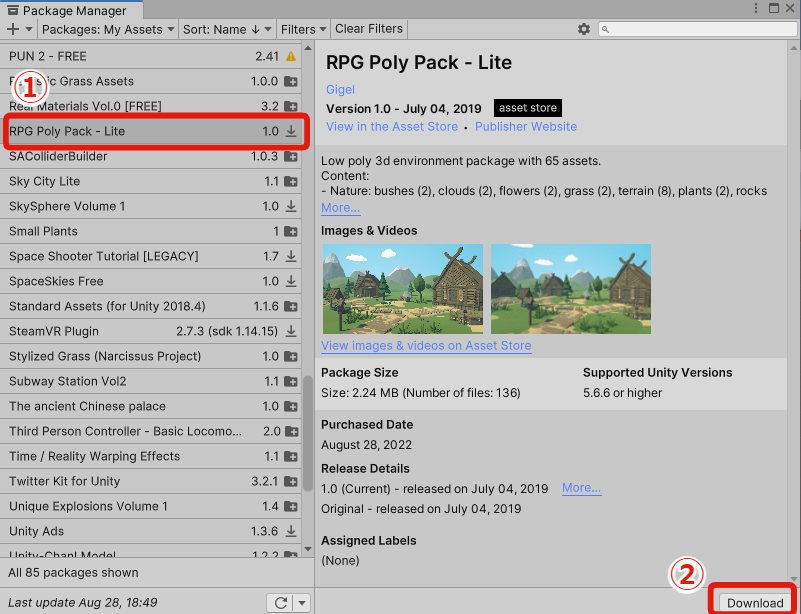Click import icon for Small Plants

[291, 231]
